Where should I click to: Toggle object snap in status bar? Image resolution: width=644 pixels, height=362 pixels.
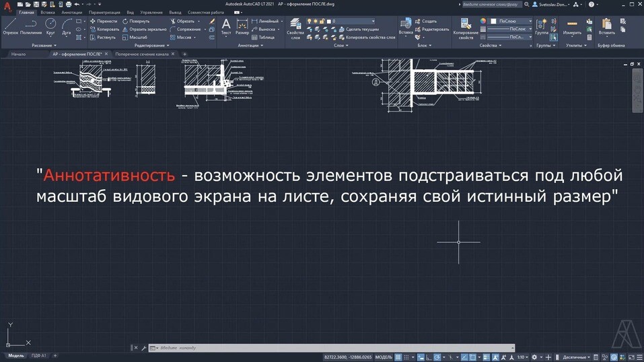(x=472, y=357)
